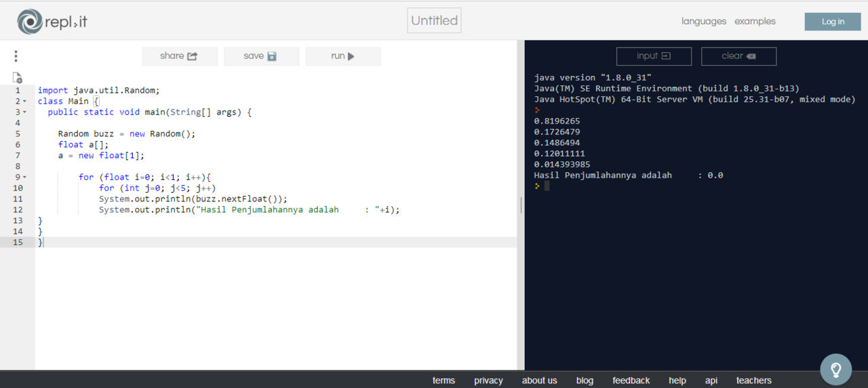Clear the console output
868x388 pixels.
click(738, 56)
